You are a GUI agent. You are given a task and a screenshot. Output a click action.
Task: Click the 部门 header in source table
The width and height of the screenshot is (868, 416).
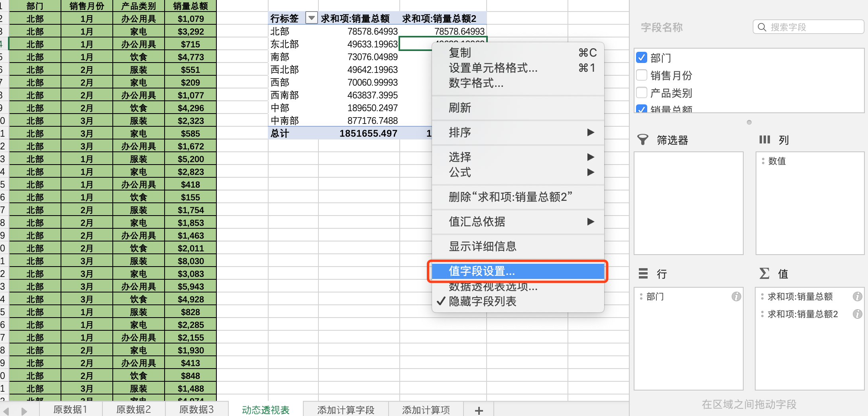click(35, 6)
